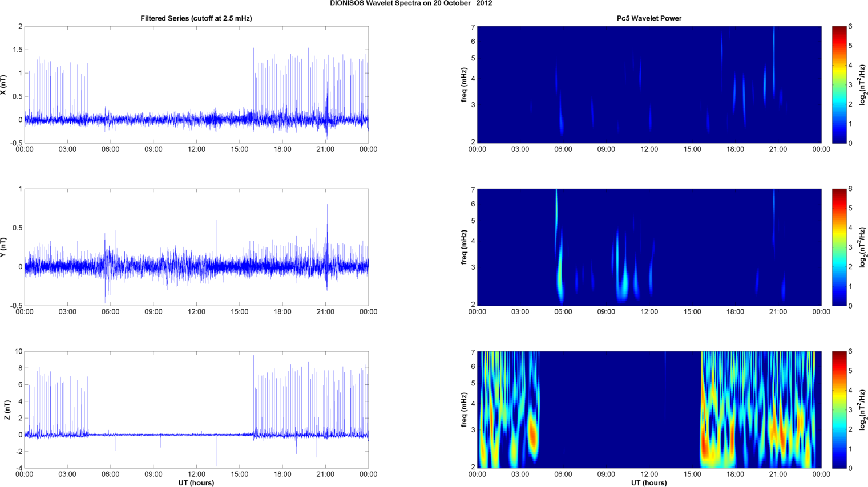Select the 'Filtered Series (cutoff at 2.5 mHz)' heading
868x487 pixels.
(x=196, y=18)
